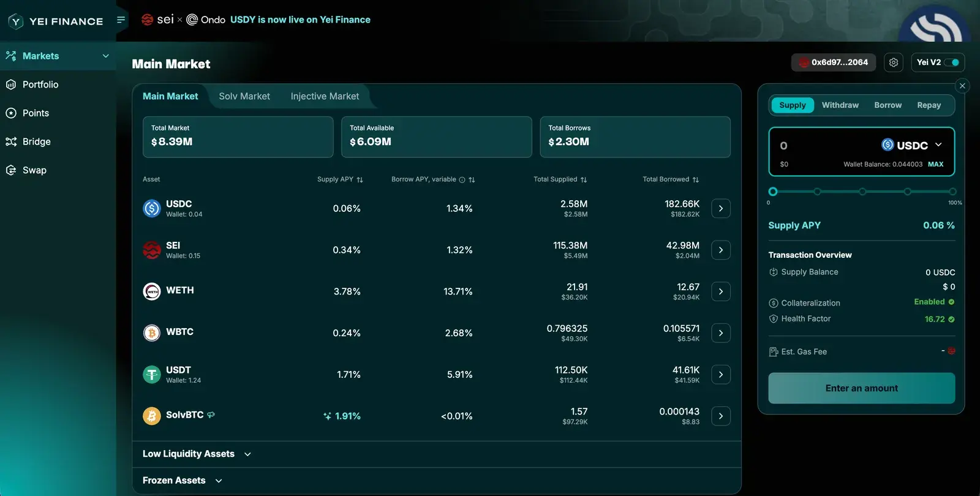Viewport: 980px width, 496px height.
Task: Click the USDT asset icon
Action: point(152,374)
